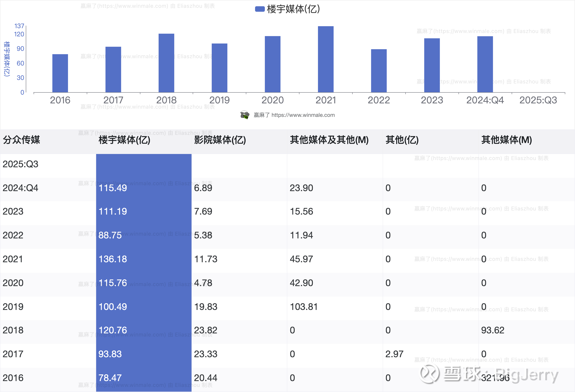Click the 2021 bar in chart
The width and height of the screenshot is (575, 392).
pyautogui.click(x=325, y=59)
